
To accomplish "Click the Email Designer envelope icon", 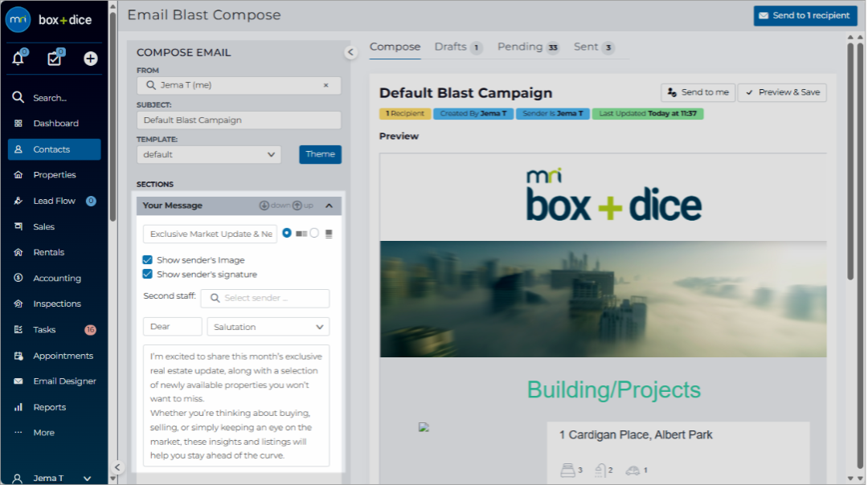I will 18,381.
